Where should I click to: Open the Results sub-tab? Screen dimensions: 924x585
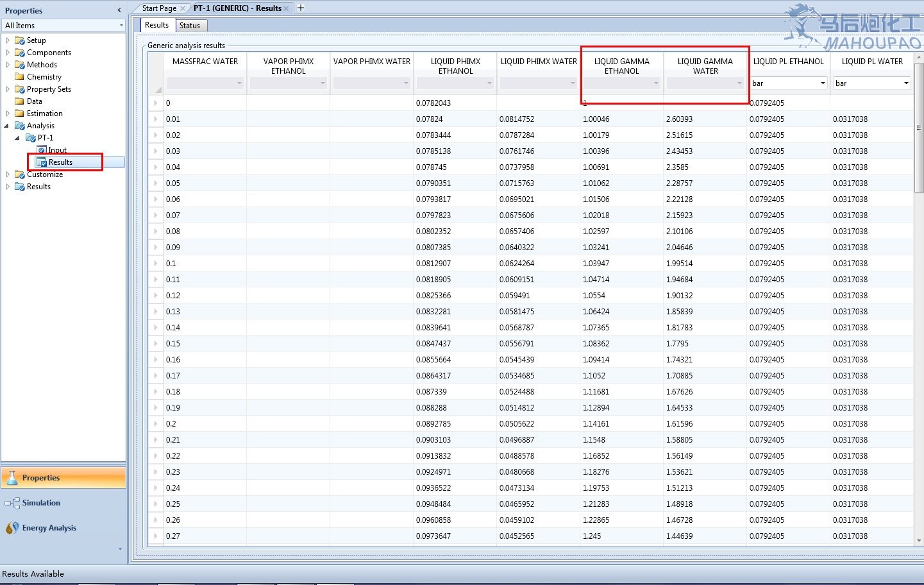[x=157, y=25]
